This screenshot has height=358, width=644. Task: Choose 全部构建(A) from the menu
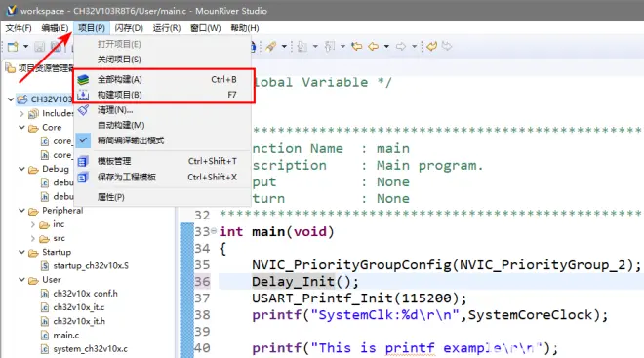[163, 79]
